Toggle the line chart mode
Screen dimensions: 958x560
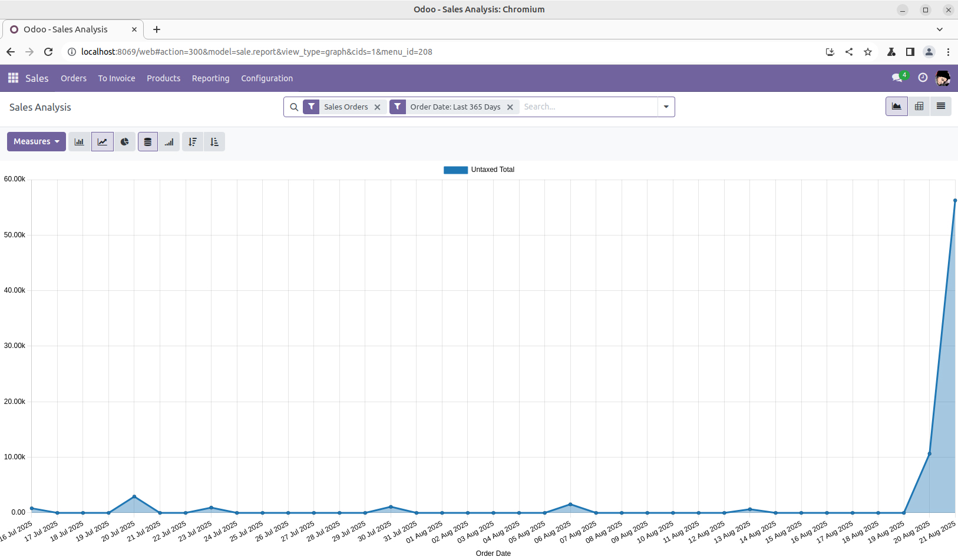click(103, 142)
